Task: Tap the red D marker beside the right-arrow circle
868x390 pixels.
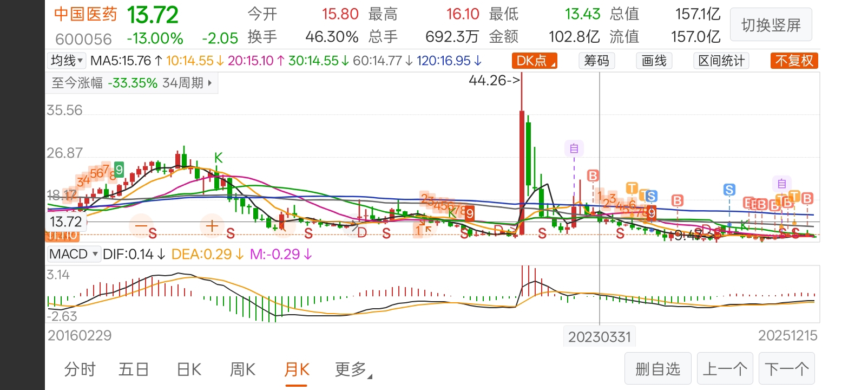Action: 362,233
